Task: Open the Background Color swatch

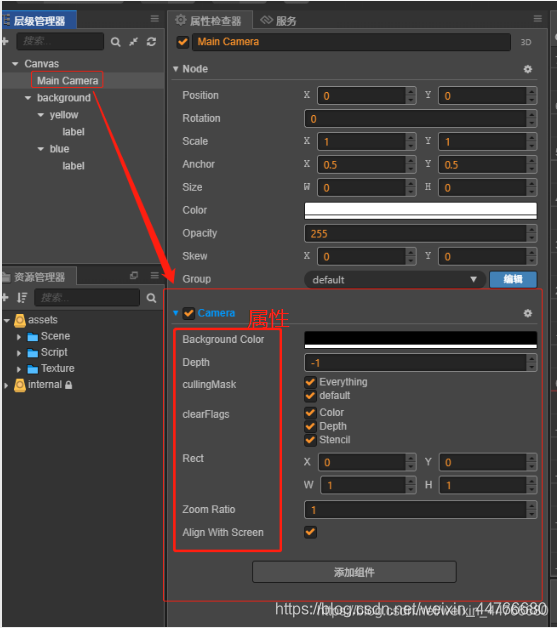Action: [x=420, y=340]
